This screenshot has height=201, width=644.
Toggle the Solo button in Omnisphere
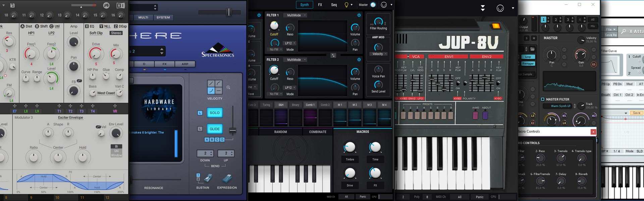(215, 113)
